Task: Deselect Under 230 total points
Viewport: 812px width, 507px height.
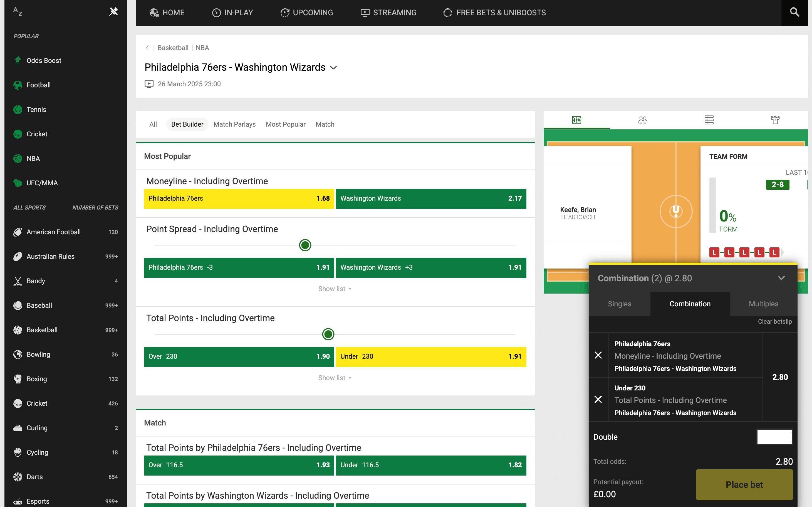Action: (431, 357)
